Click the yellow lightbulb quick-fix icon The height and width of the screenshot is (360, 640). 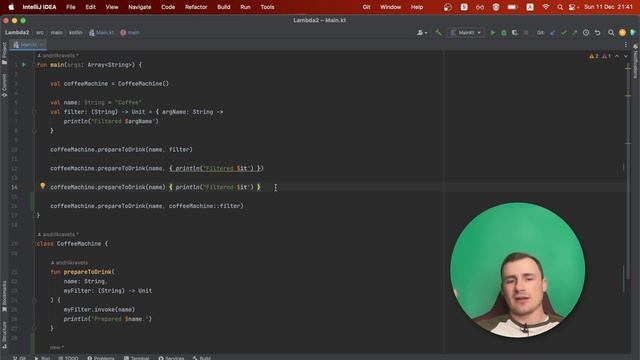[42, 186]
